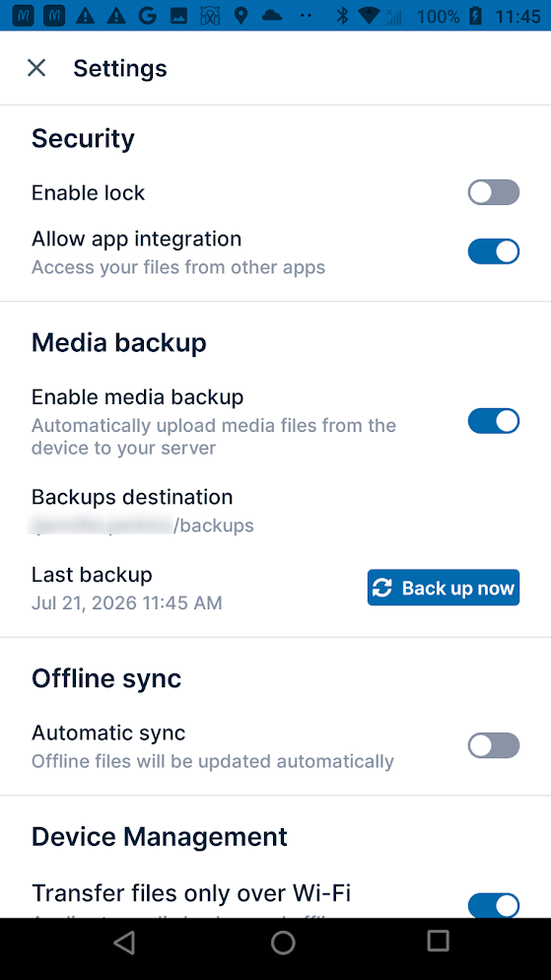Toggle Transfer files only over Wi-Fi
Image resolution: width=551 pixels, height=980 pixels.
[x=494, y=906]
